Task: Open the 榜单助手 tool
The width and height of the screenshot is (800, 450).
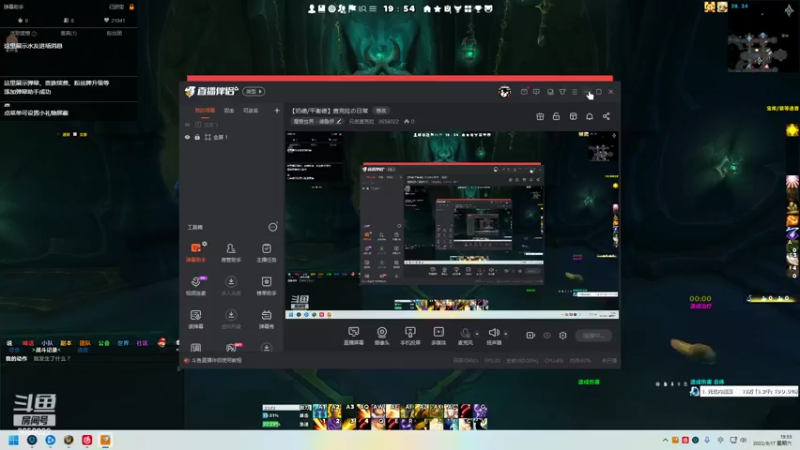Action: pos(266,285)
